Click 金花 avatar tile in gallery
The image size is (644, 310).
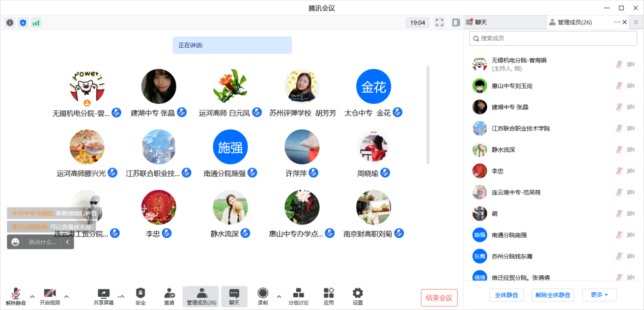[x=374, y=87]
